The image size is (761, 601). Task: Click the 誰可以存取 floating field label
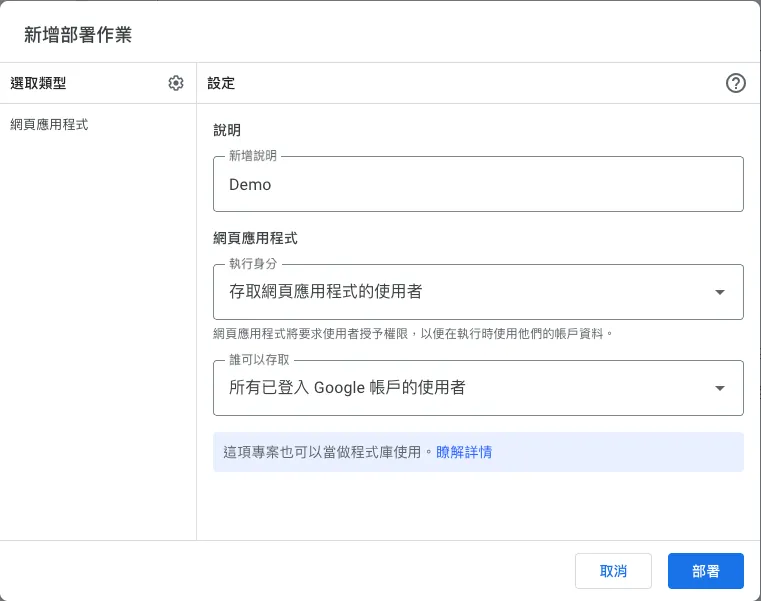(259, 360)
